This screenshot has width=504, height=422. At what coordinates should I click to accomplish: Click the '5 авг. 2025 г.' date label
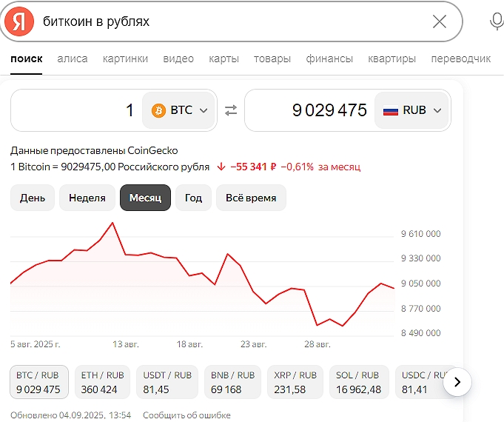(x=36, y=344)
